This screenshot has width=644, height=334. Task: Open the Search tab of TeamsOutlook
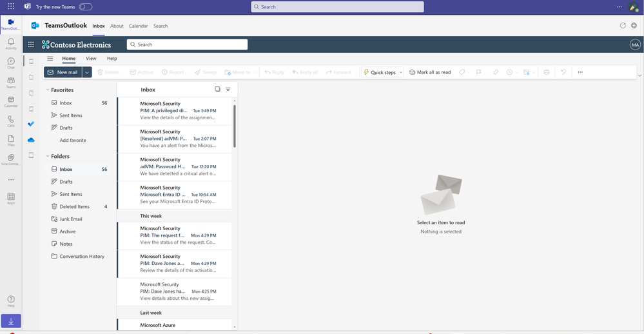[161, 26]
